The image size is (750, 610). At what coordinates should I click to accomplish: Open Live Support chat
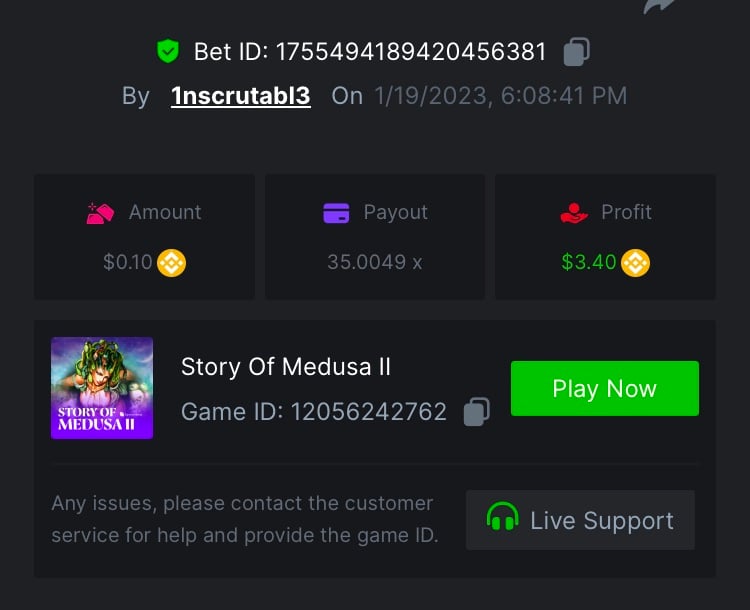pyautogui.click(x=580, y=520)
